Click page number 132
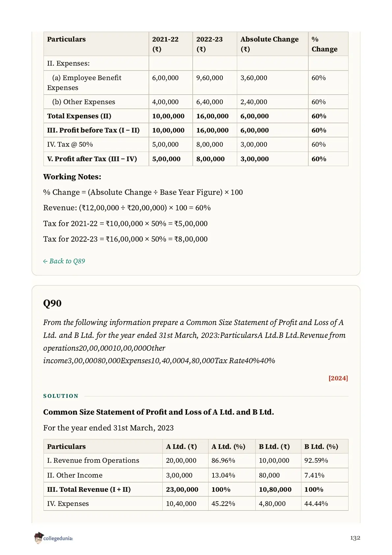This screenshot has width=392, height=555. 355,538
